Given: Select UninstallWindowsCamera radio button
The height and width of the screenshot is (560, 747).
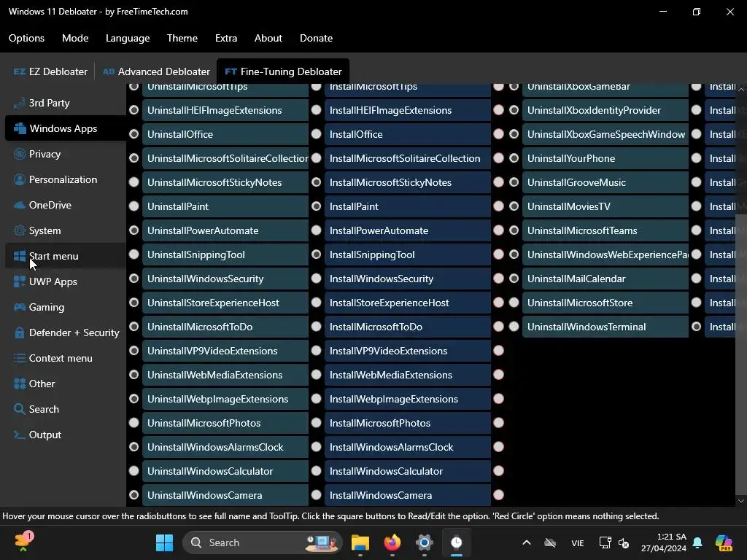Looking at the screenshot, I should coord(134,495).
